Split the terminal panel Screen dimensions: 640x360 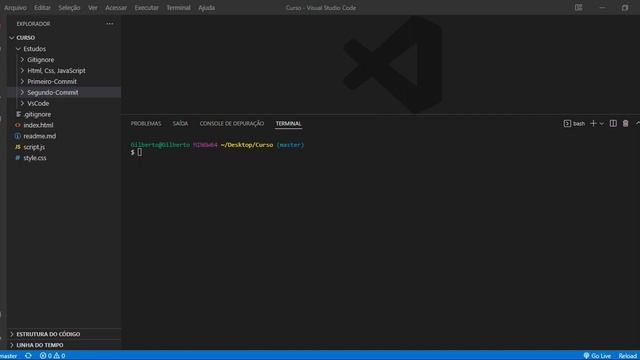pyautogui.click(x=613, y=123)
